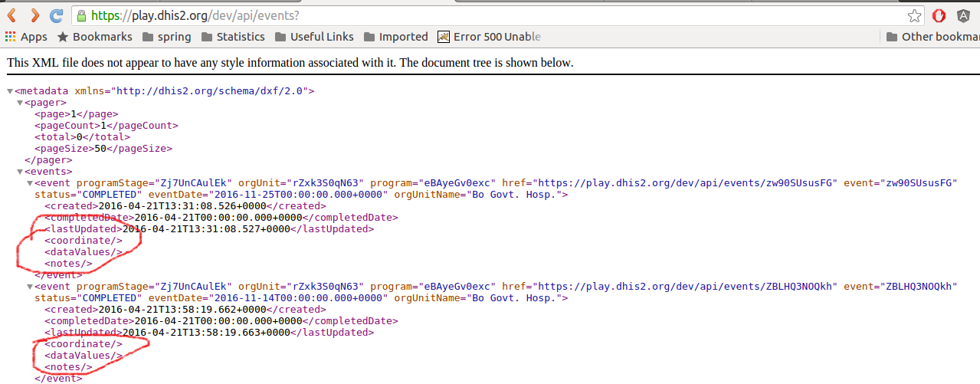980x384 pixels.
Task: Collapse the metadata root XML node
Action: tap(10, 91)
